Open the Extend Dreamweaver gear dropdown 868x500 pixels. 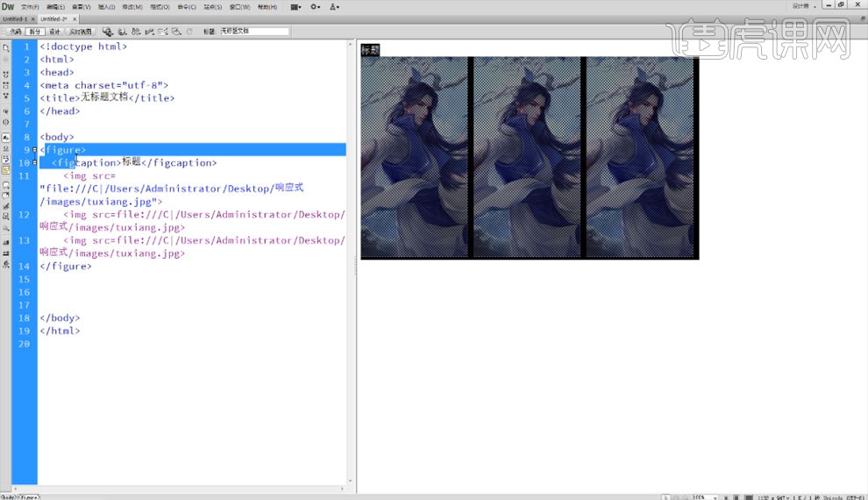(315, 7)
